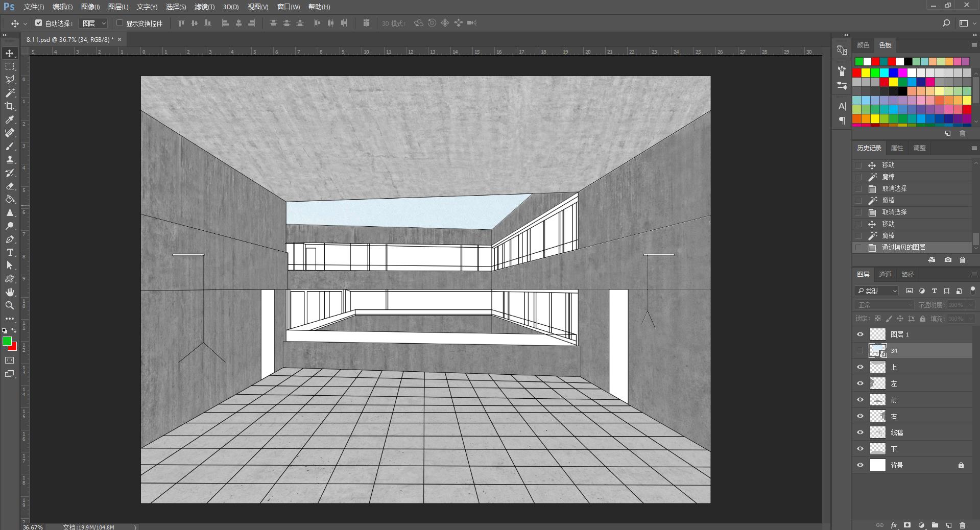980x530 pixels.
Task: Select the Move tool in toolbox
Action: (x=10, y=53)
